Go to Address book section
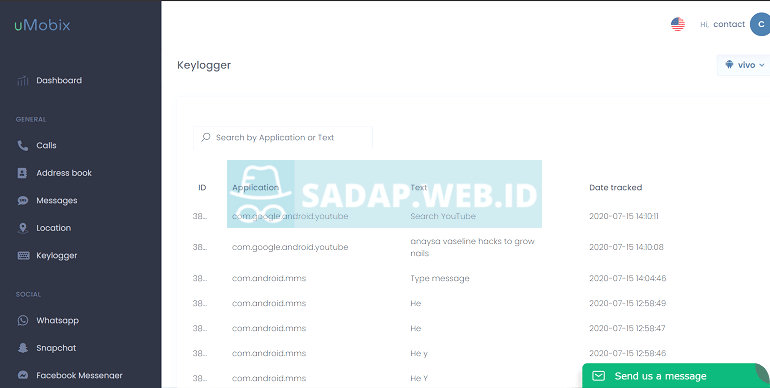This screenshot has width=770, height=388. (x=64, y=173)
